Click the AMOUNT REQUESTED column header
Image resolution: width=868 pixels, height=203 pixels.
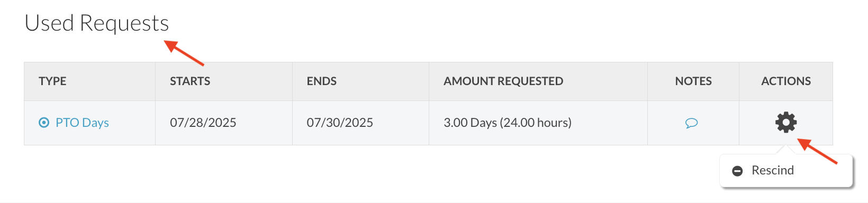pos(503,81)
